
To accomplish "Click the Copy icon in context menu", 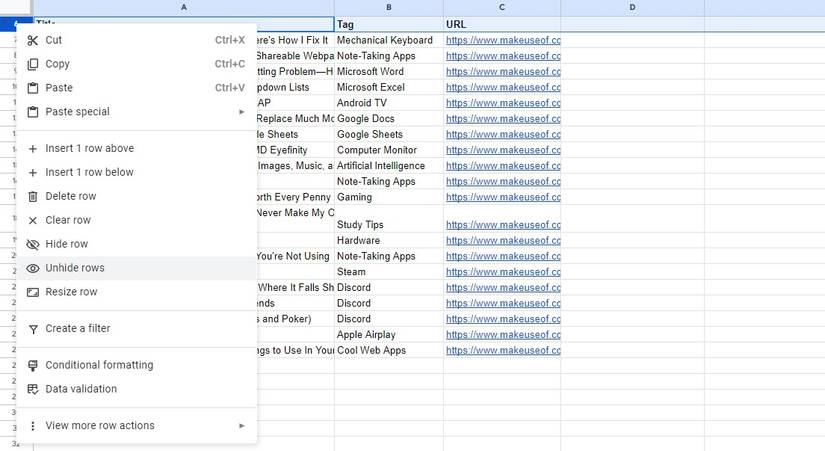I will coord(33,64).
